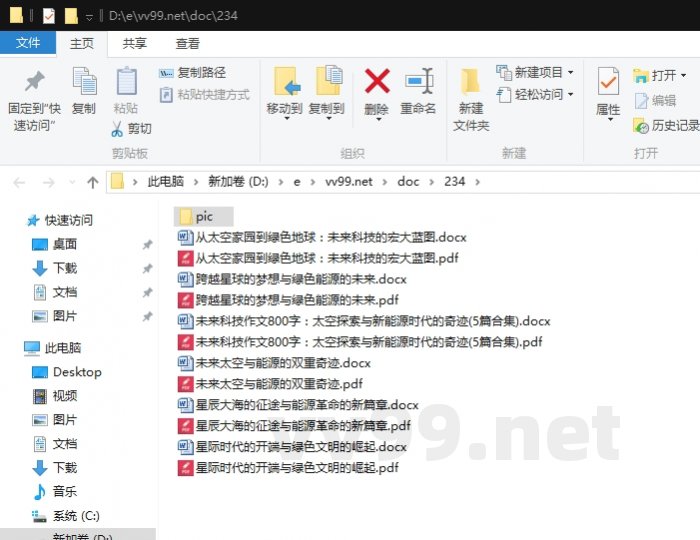Select 未来太空与能源的双重奇迹.docx
Image resolution: width=700 pixels, height=540 pixels.
click(x=274, y=363)
